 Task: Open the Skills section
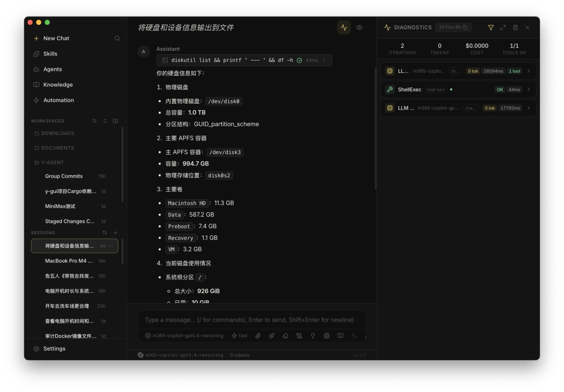(x=45, y=54)
